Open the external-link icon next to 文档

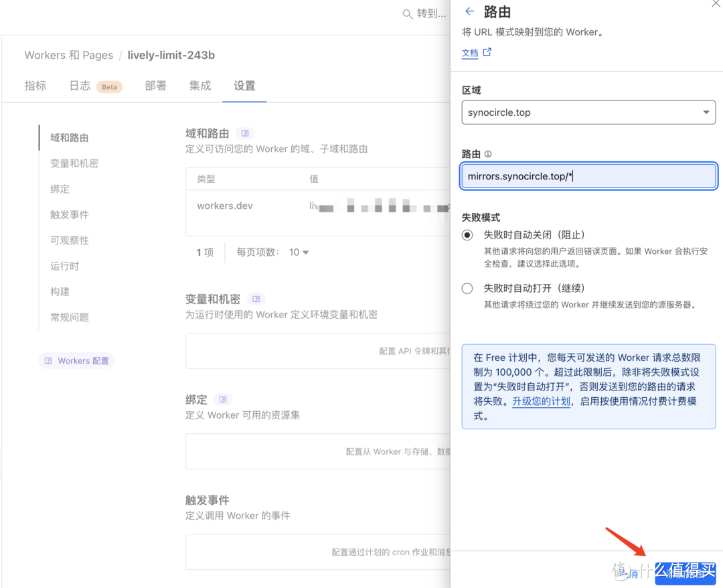487,52
